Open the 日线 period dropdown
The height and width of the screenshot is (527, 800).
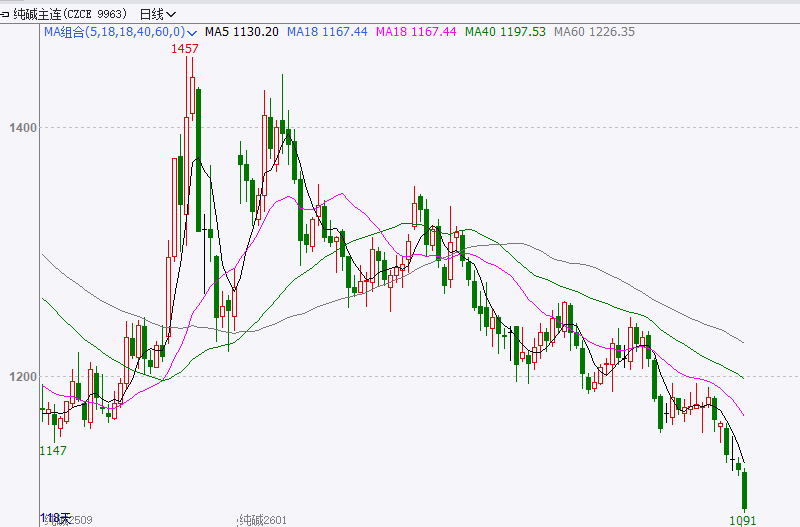(157, 14)
